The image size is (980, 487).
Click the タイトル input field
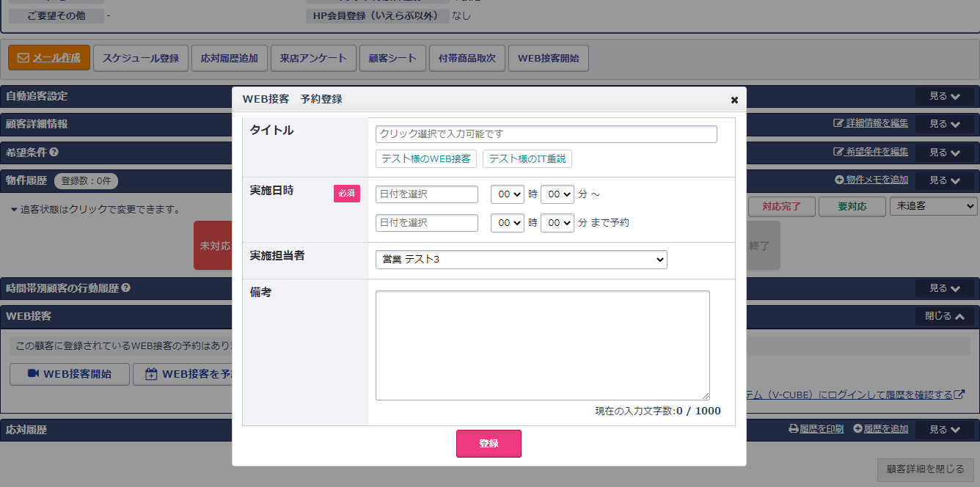(x=546, y=134)
